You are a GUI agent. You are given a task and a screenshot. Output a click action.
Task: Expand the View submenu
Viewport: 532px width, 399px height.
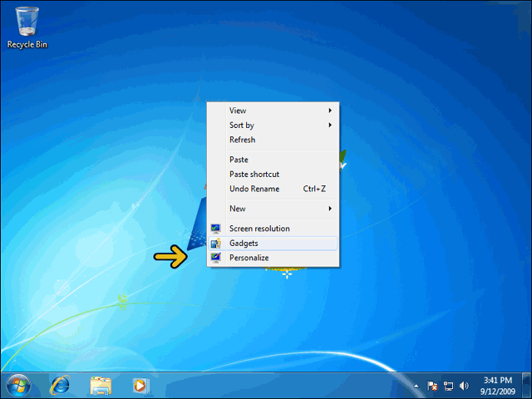[273, 111]
